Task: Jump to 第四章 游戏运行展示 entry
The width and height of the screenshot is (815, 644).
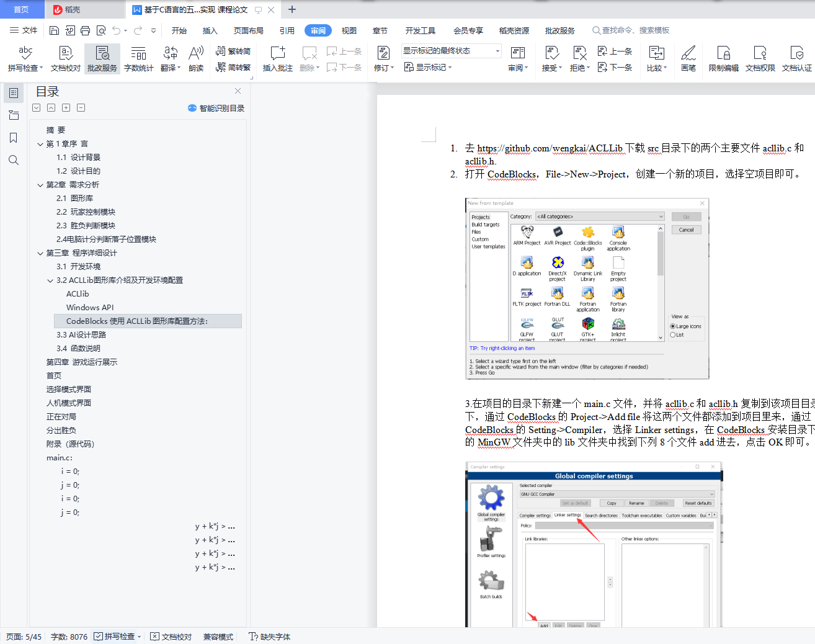Action: pos(82,362)
